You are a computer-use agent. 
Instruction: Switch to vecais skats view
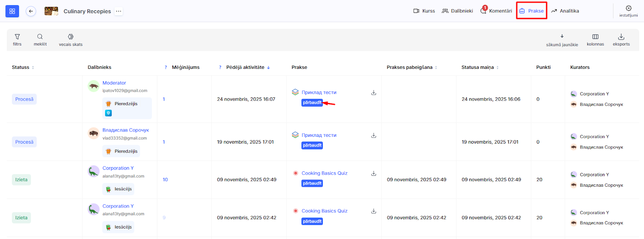pyautogui.click(x=71, y=39)
